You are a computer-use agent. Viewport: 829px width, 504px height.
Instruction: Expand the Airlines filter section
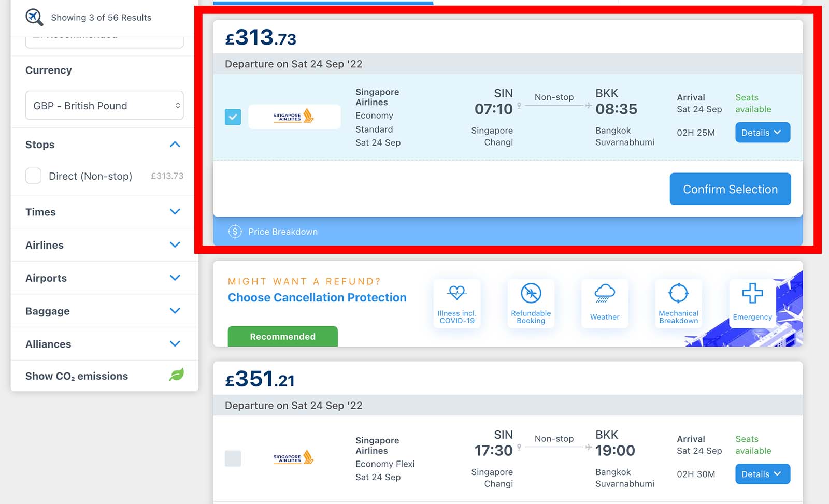104,245
